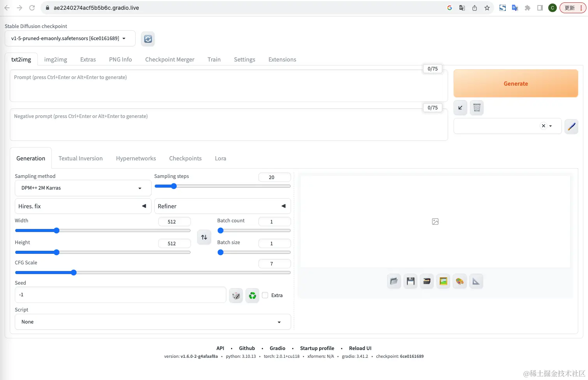The width and height of the screenshot is (588, 380).
Task: Click the Seed input field
Action: tap(120, 295)
